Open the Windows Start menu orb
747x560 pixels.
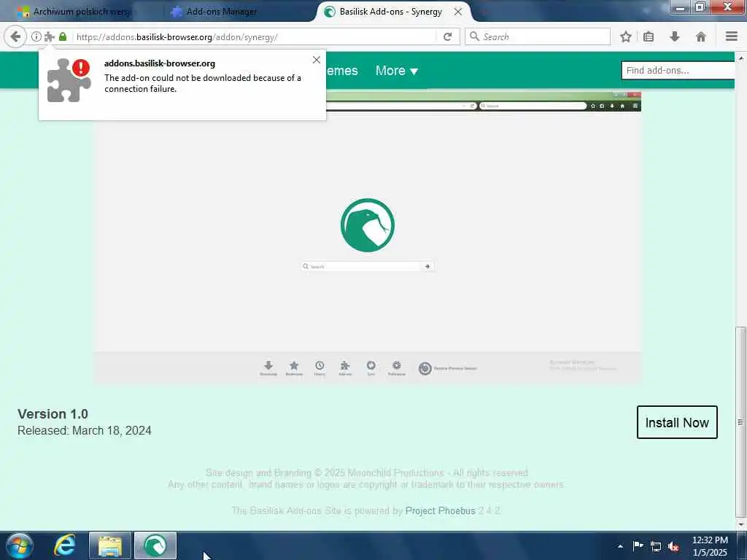(20, 545)
